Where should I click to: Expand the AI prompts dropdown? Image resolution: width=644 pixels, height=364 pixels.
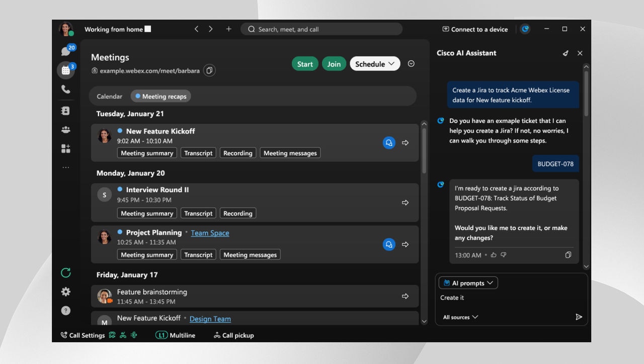[468, 283]
